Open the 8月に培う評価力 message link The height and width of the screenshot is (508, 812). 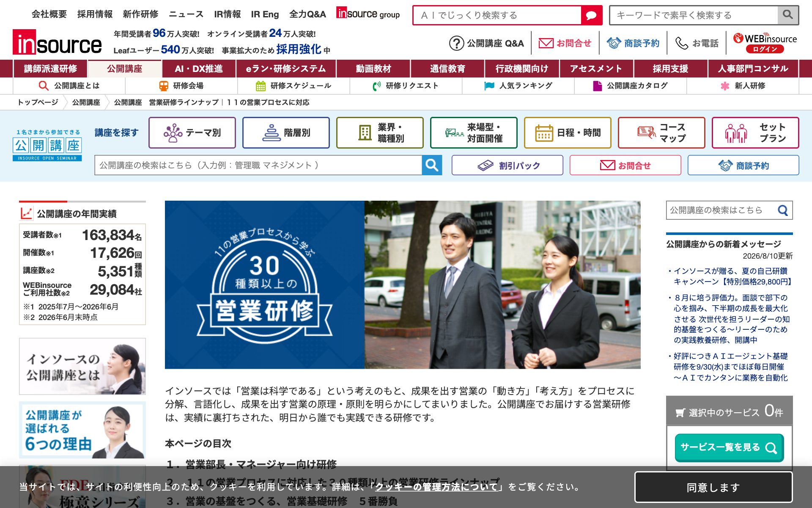tap(731, 319)
